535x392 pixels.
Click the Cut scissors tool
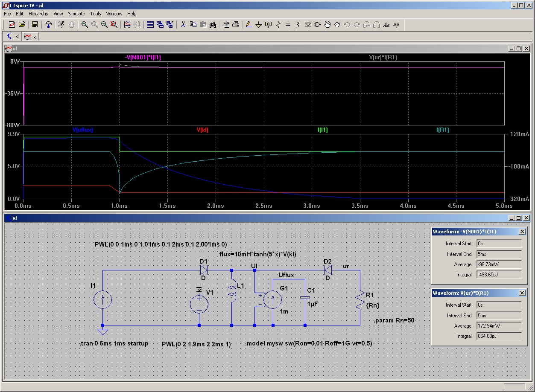coord(183,25)
